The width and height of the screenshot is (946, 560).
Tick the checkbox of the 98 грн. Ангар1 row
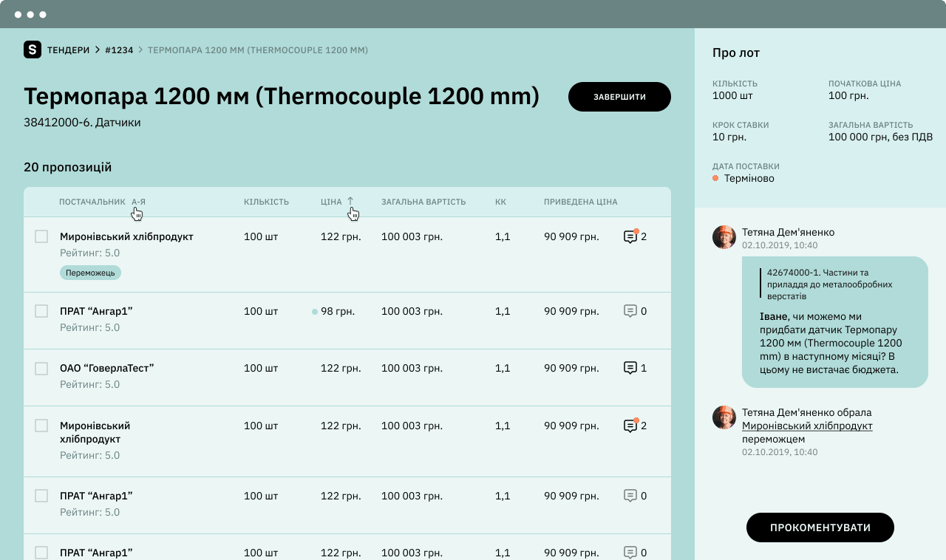pos(41,311)
